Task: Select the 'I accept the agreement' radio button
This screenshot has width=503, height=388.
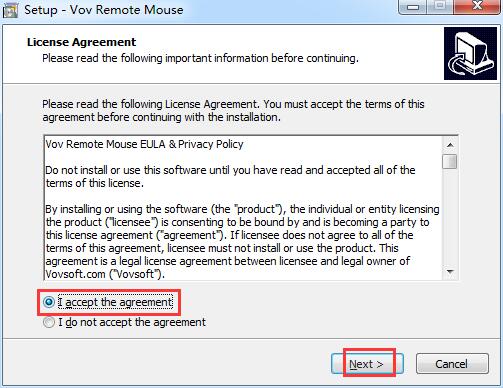Action: pyautogui.click(x=49, y=302)
